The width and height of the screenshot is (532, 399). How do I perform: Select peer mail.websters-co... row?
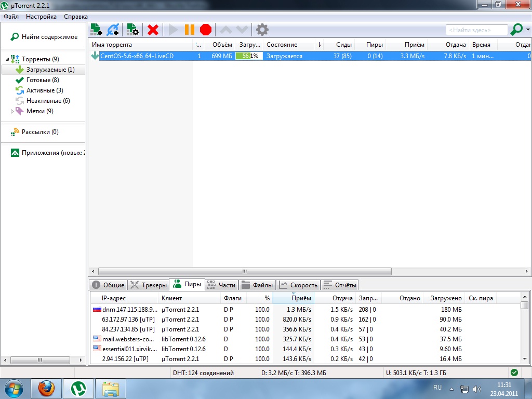[x=305, y=339]
